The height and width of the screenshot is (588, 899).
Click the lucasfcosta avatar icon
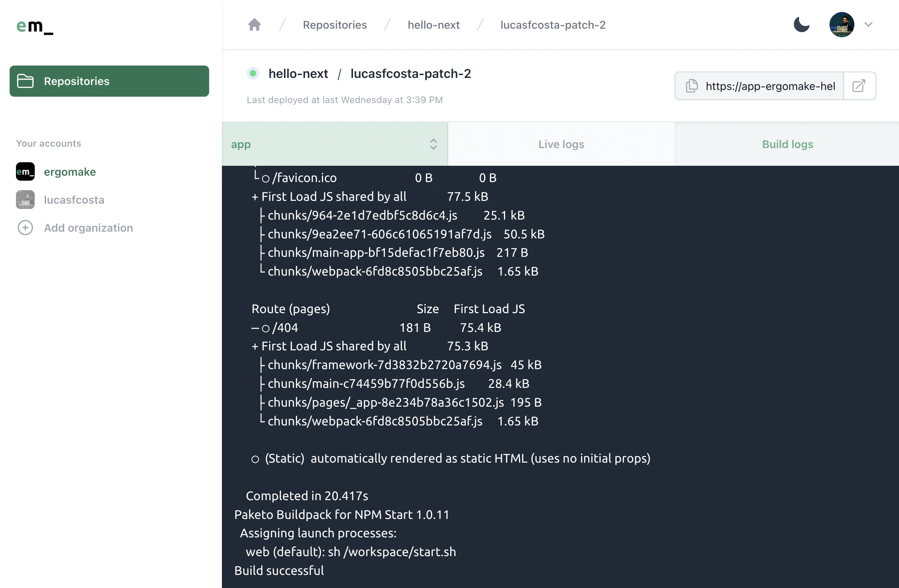pyautogui.click(x=25, y=200)
